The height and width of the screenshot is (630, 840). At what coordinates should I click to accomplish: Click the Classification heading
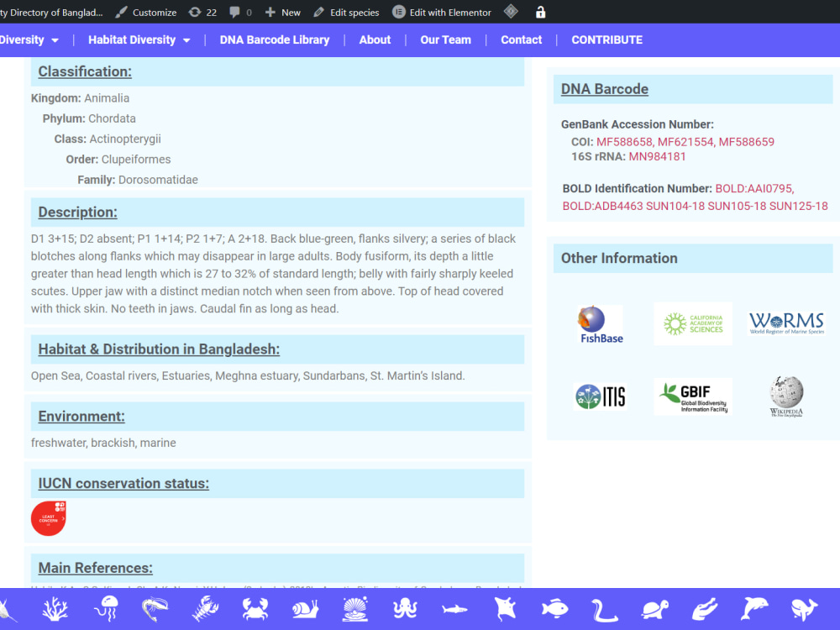coord(85,71)
